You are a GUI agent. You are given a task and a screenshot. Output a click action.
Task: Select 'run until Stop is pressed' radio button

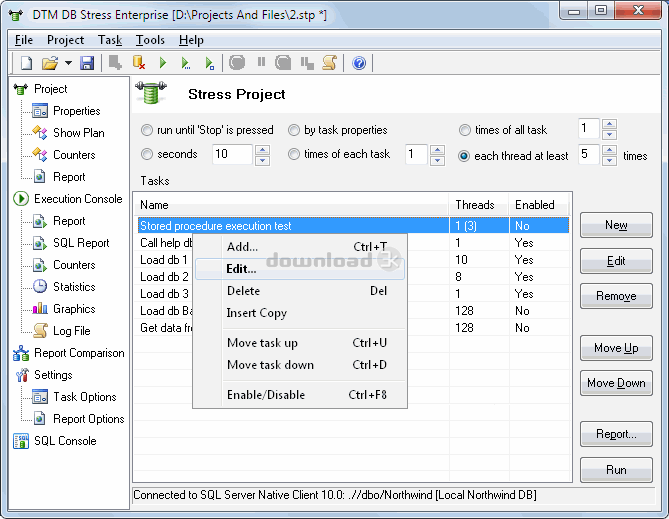click(147, 130)
